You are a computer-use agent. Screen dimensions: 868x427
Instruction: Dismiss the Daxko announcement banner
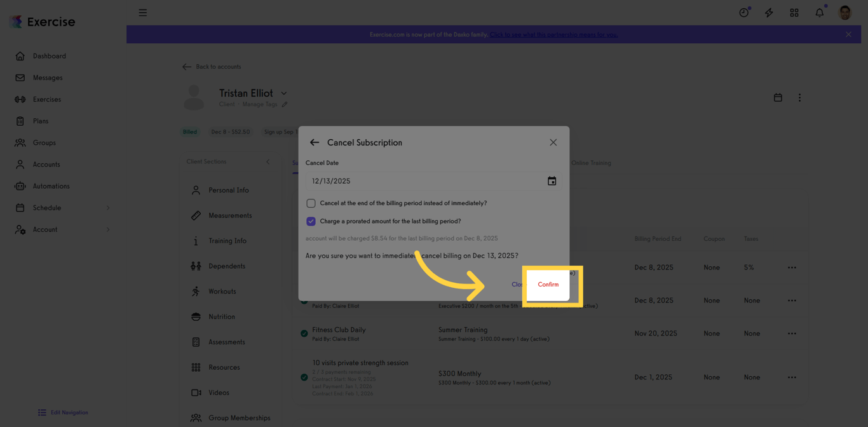click(x=848, y=34)
